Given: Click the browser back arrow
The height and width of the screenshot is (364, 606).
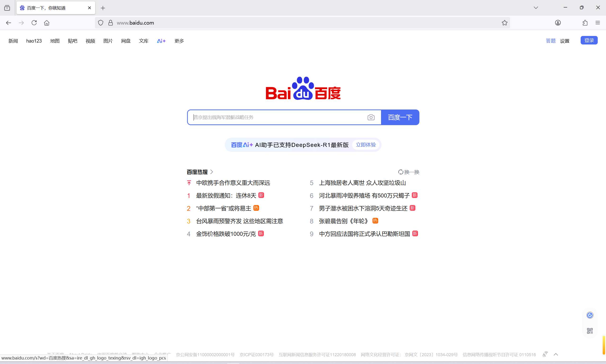Looking at the screenshot, I should click(9, 23).
